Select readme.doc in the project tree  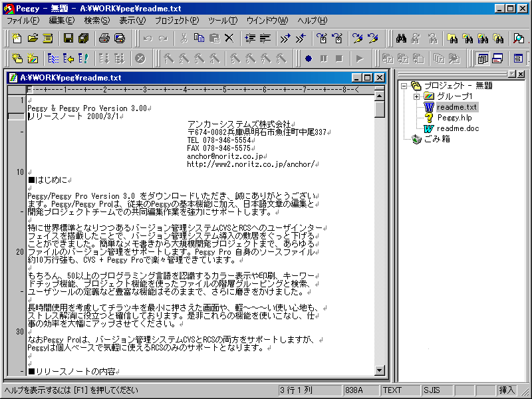click(x=458, y=128)
